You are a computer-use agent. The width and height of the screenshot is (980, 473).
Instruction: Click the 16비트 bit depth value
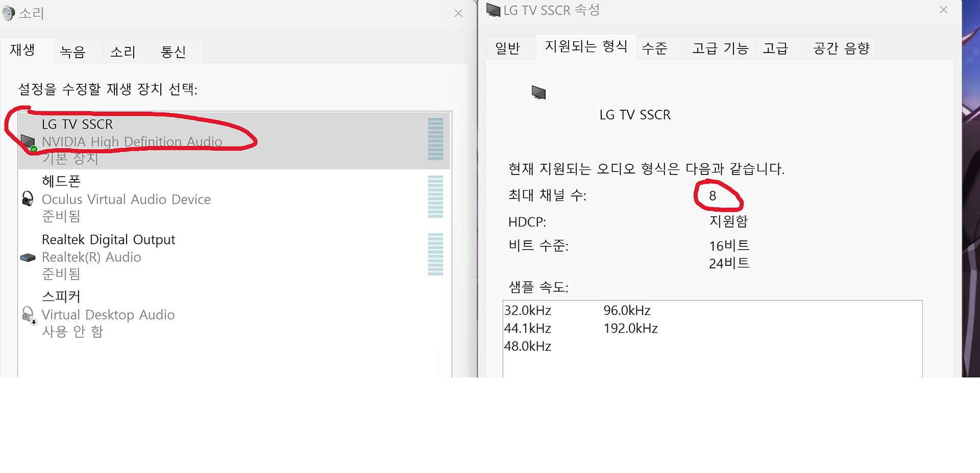click(x=729, y=246)
